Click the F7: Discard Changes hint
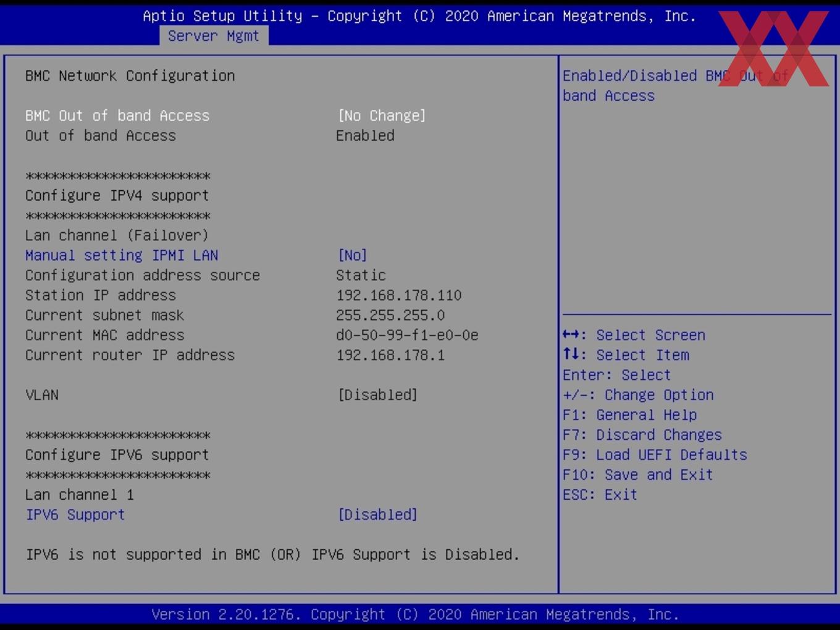Viewport: 840px width, 630px height. point(642,435)
